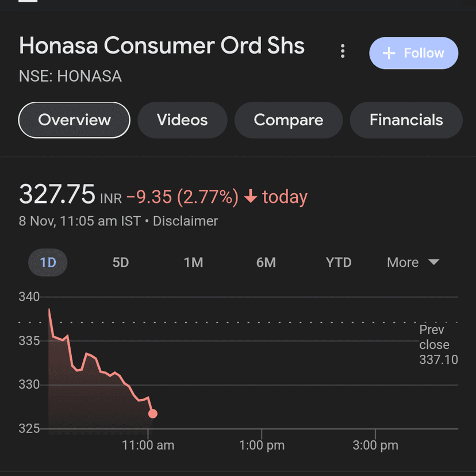The height and width of the screenshot is (476, 476).
Task: Open the Disclaimer link
Action: 185,221
